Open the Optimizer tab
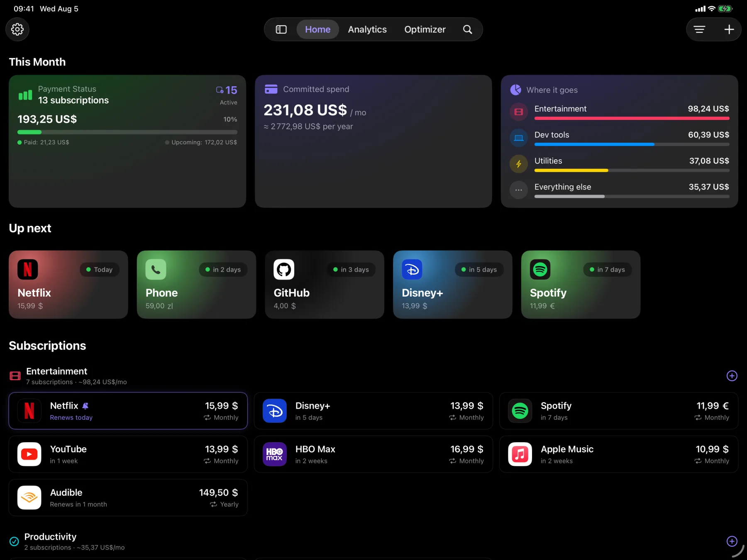Image resolution: width=747 pixels, height=560 pixels. (x=425, y=29)
